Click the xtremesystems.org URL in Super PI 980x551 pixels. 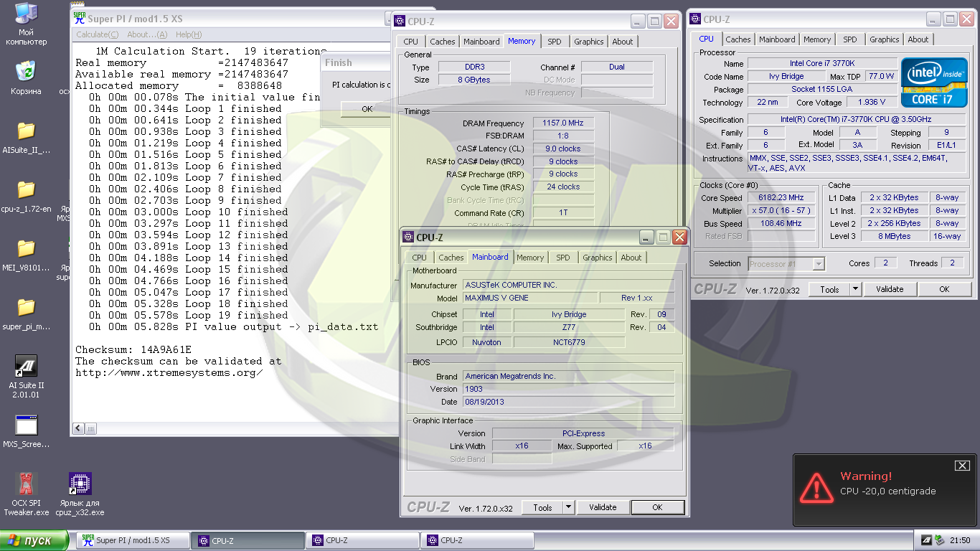click(x=169, y=372)
